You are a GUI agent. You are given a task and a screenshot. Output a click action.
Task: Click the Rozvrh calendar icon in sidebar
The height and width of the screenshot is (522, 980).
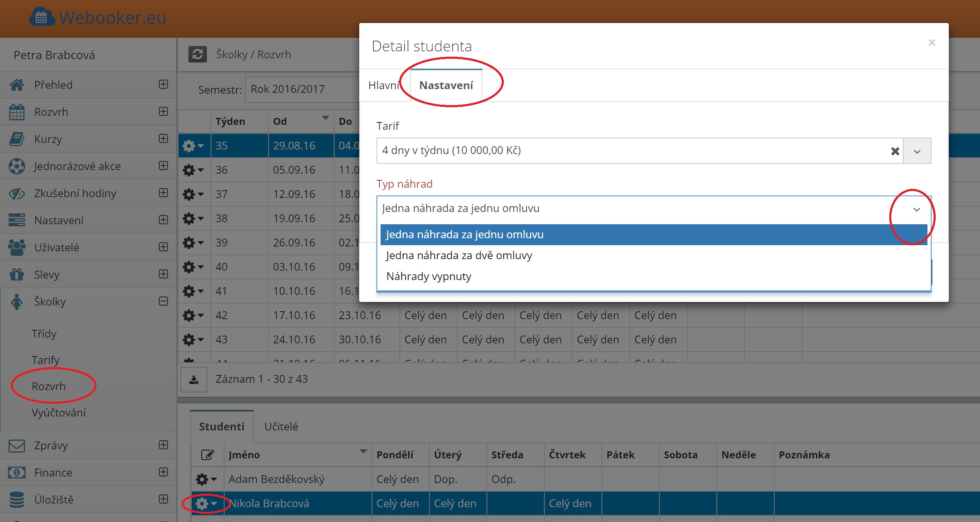(x=17, y=112)
